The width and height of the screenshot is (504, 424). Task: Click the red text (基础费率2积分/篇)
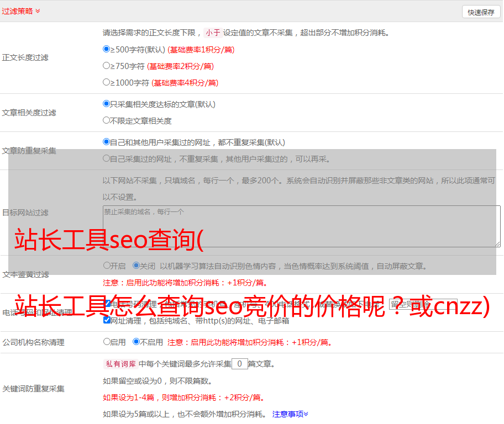pyautogui.click(x=181, y=66)
